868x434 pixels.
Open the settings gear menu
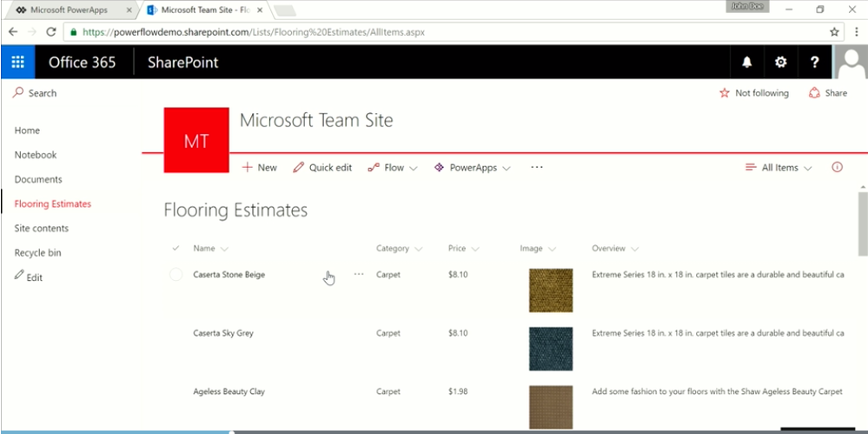tap(780, 62)
